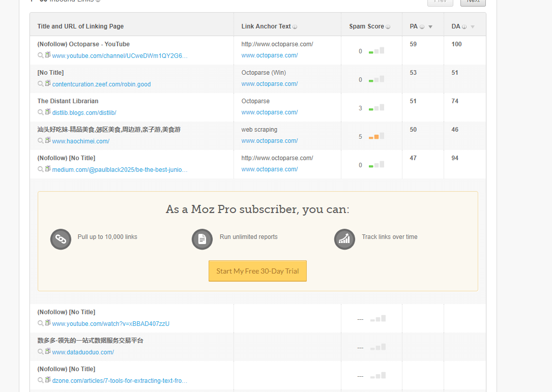Click magnifier icon beside distlib.blogs.com link
The image size is (552, 392).
pos(41,112)
